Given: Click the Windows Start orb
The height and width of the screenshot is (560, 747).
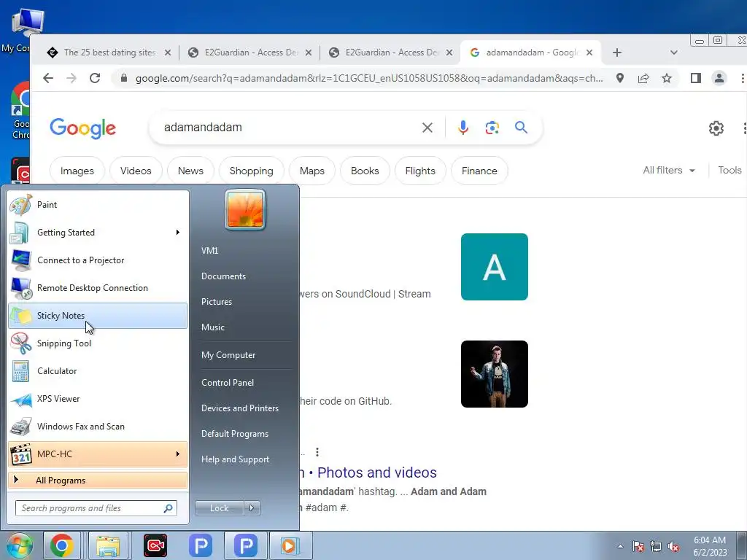Looking at the screenshot, I should point(18,545).
